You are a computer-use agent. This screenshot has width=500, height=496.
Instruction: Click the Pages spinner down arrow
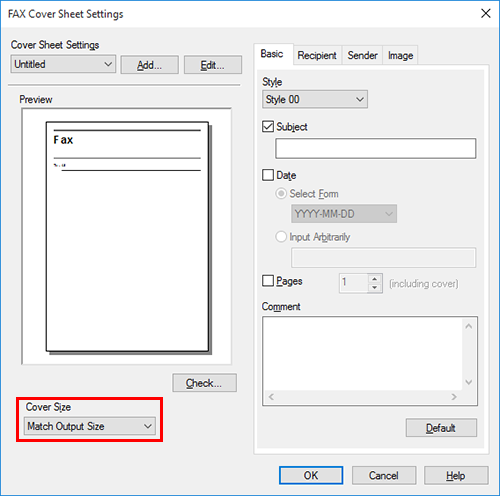tap(375, 288)
